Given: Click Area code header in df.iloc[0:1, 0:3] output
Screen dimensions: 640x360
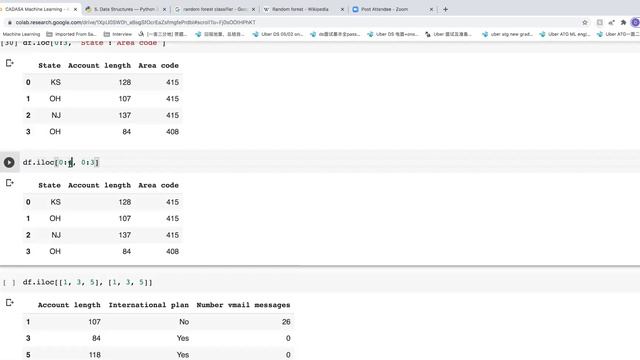Looking at the screenshot, I should (x=158, y=185).
